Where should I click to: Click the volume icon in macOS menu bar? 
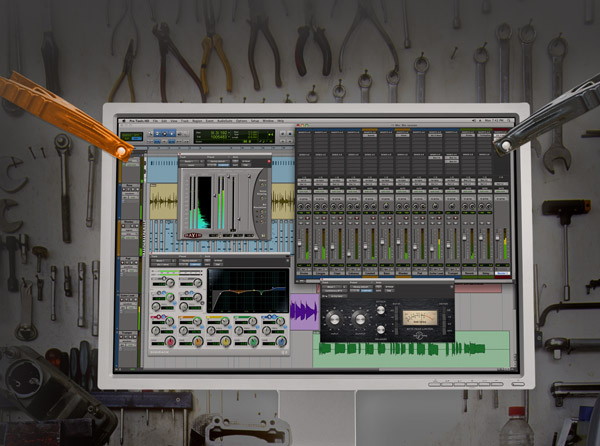click(x=473, y=120)
